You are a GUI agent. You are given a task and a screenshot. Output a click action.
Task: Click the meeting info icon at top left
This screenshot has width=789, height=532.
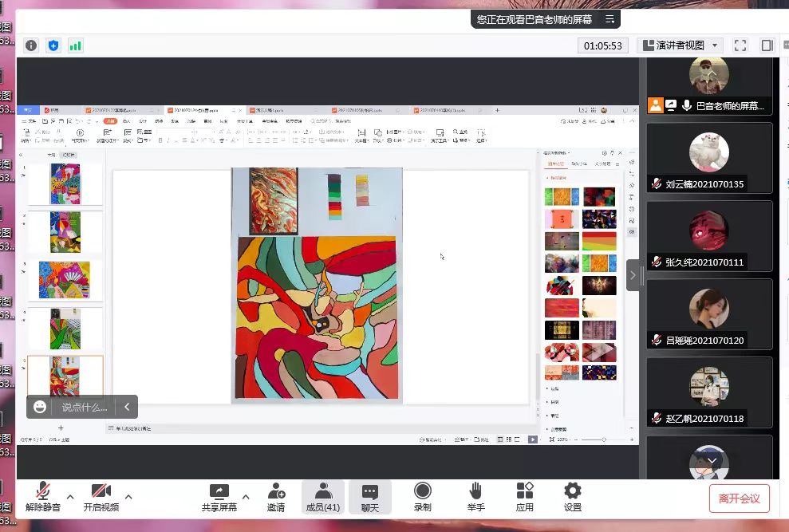31,45
